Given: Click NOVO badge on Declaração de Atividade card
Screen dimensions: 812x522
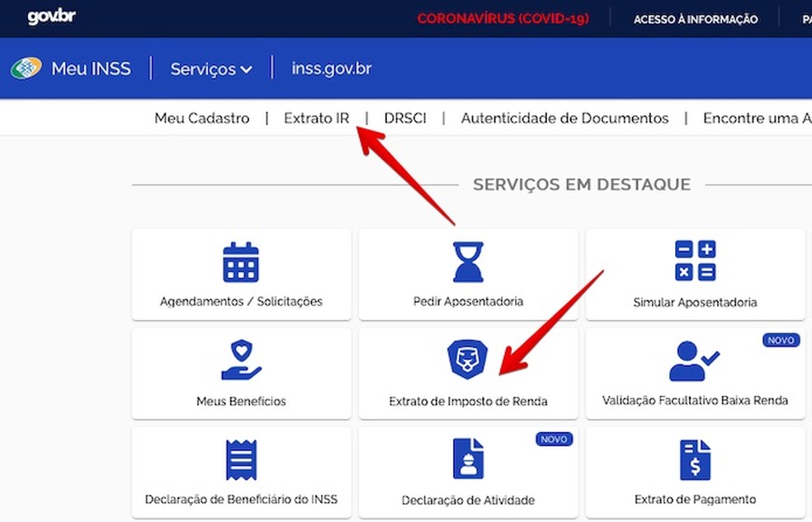Looking at the screenshot, I should click(x=554, y=440).
